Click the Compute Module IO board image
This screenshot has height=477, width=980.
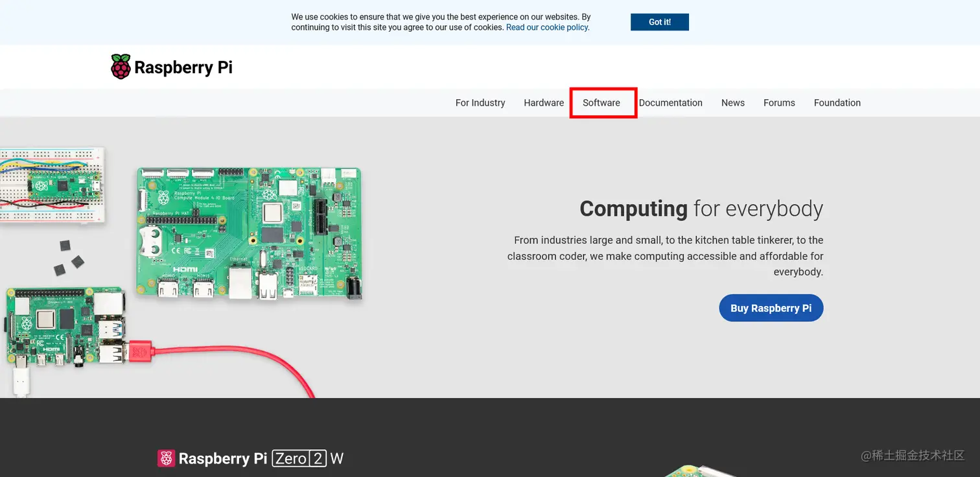[x=249, y=234]
